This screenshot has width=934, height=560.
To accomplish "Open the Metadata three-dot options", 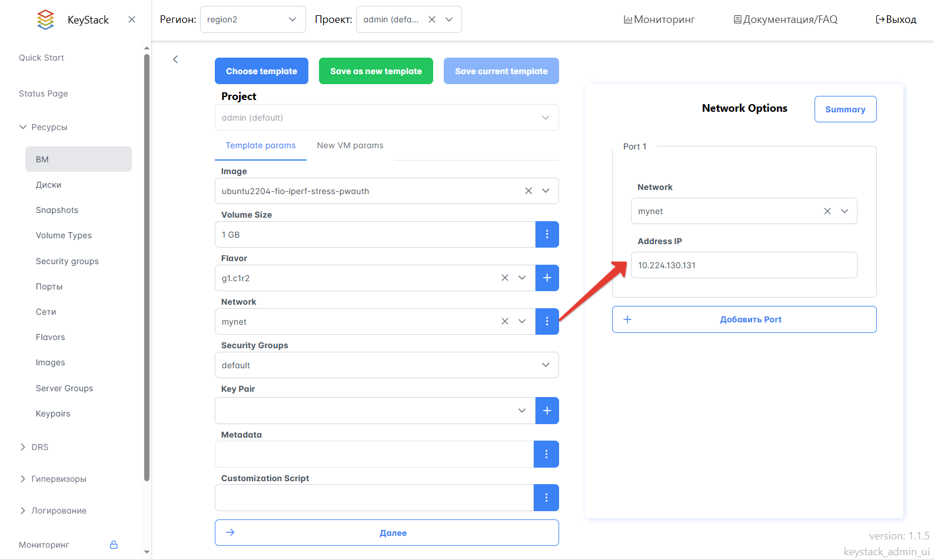I will tap(546, 454).
